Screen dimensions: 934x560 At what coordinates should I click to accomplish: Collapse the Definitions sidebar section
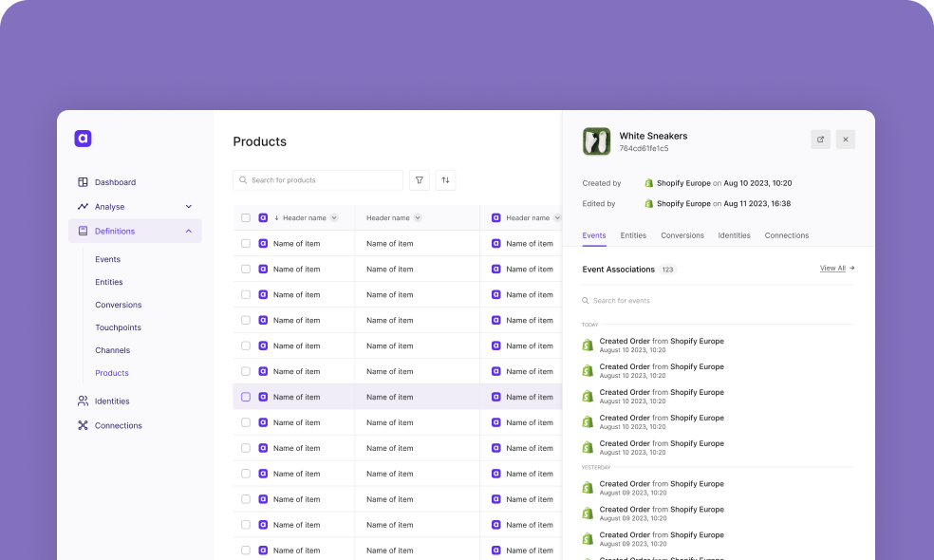click(x=188, y=232)
